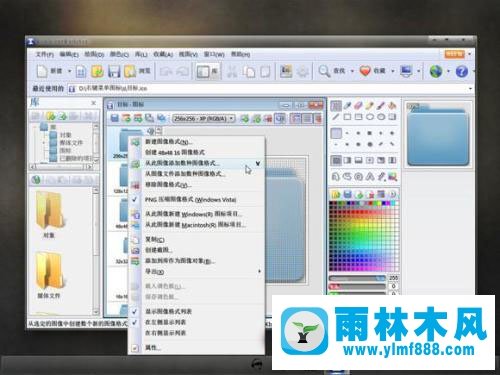Viewport: 500px width, 375px height.
Task: Open the dropdown arrow next to 新建
Action: [x=69, y=71]
